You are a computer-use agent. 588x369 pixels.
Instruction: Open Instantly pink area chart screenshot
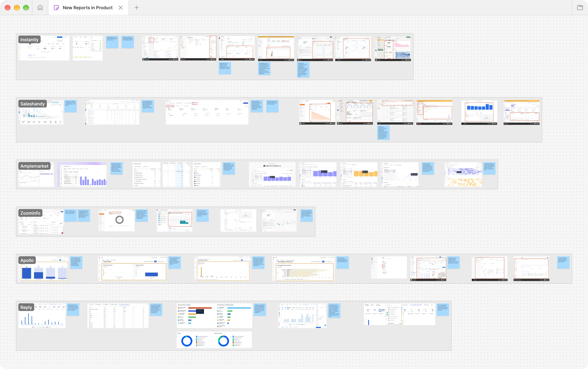393,49
